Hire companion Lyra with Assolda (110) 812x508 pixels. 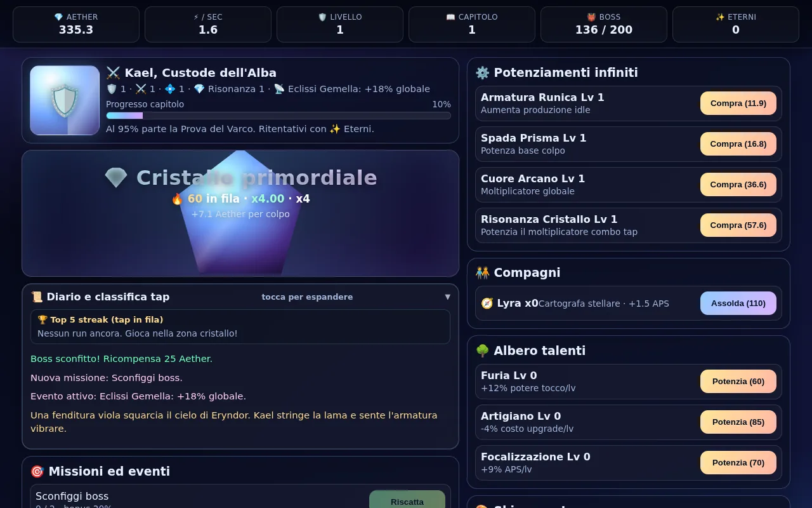click(x=738, y=304)
